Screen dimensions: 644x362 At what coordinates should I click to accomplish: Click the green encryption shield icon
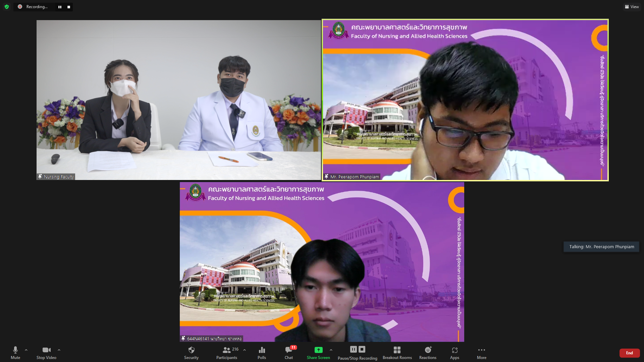pos(7,7)
